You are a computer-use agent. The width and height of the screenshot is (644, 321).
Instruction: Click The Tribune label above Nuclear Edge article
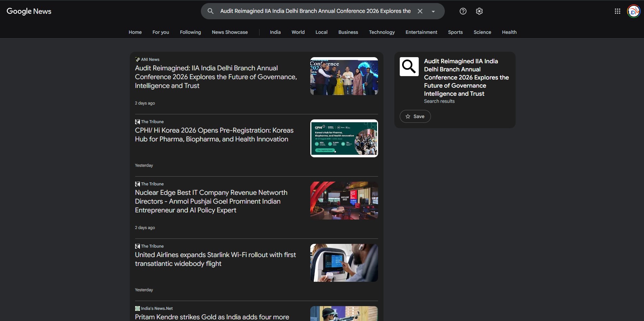click(x=152, y=184)
